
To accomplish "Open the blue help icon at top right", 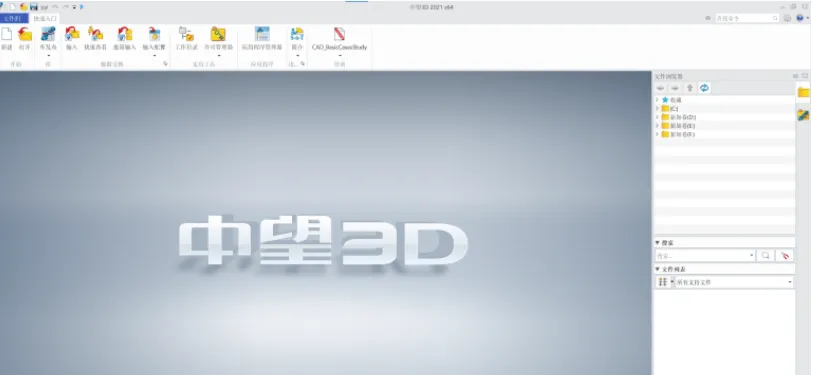I will pos(800,18).
